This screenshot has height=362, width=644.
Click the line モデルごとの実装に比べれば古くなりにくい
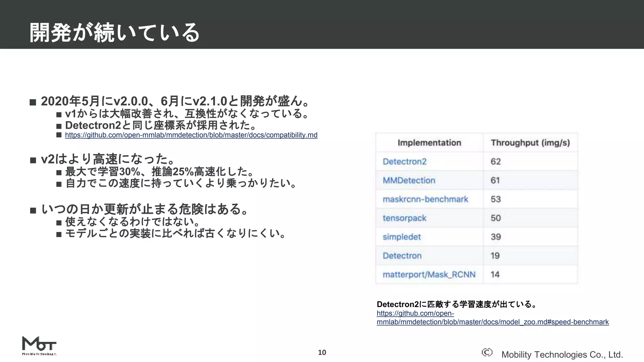tap(176, 233)
